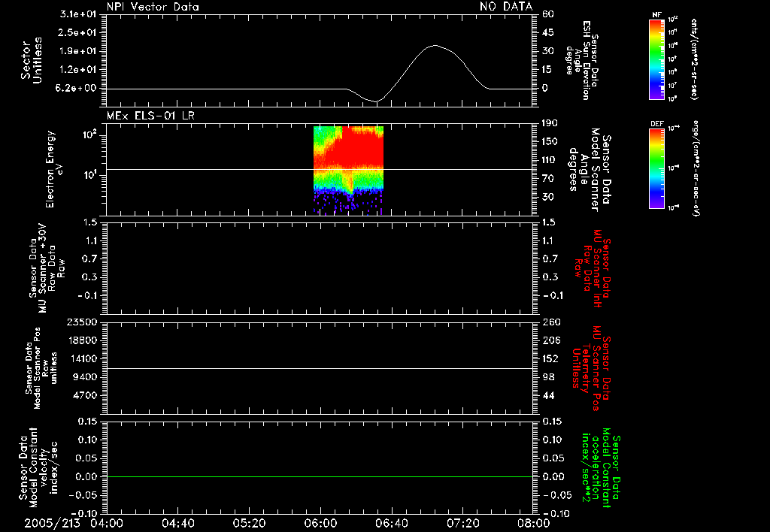The height and width of the screenshot is (532, 770).
Task: Click the "23500" scanner position axis value
Action: coord(82,322)
